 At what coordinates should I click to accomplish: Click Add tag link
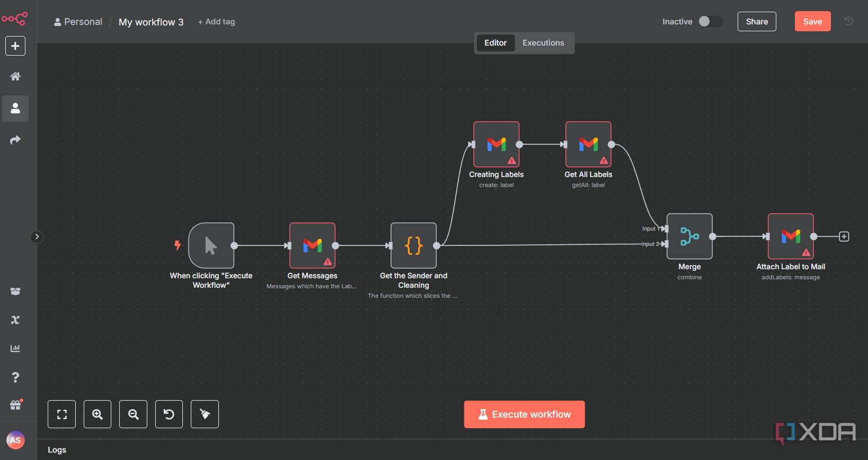click(x=216, y=22)
